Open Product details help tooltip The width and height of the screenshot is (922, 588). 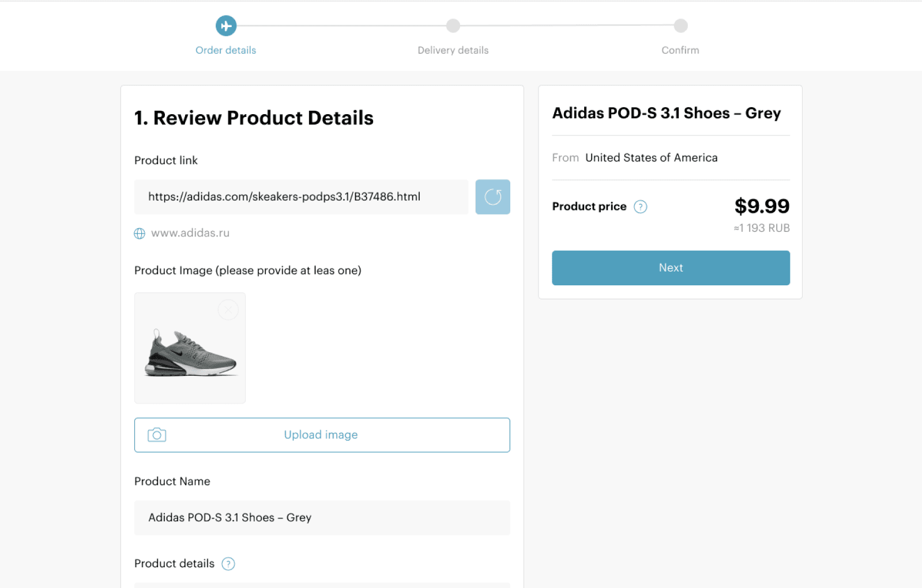coord(228,564)
